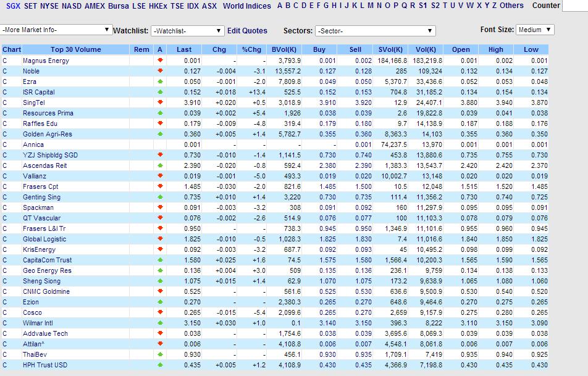
Task: Click Edit Quotes link
Action: click(247, 31)
